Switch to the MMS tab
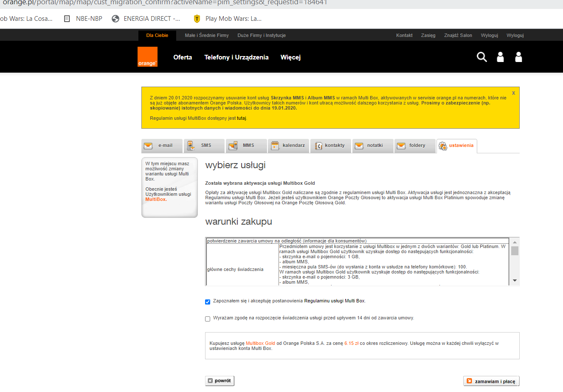This screenshot has height=392, width=563. click(248, 146)
